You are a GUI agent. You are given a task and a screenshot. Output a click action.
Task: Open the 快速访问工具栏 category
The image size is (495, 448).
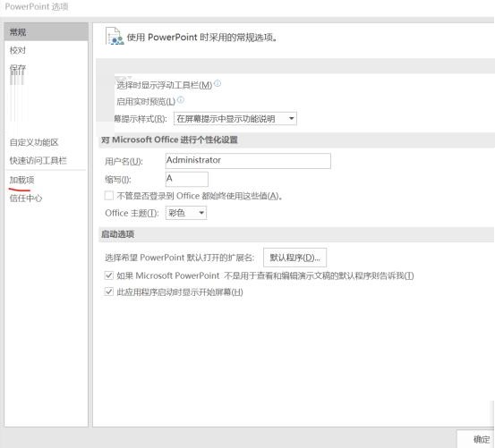38,160
